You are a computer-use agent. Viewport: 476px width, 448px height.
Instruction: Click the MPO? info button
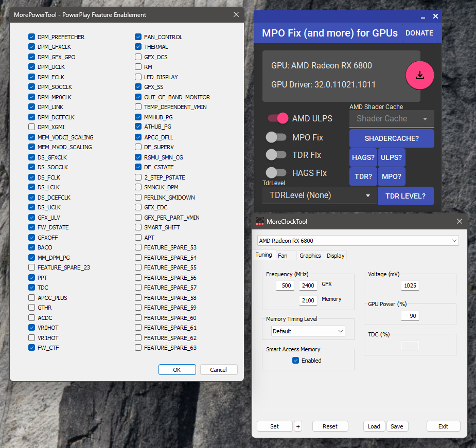(x=391, y=176)
